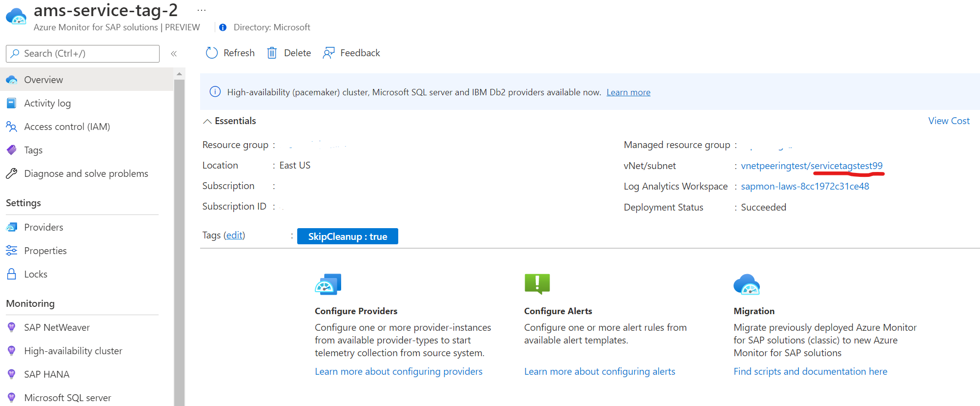Click the Feedback button label
This screenshot has height=406, width=980.
coord(360,53)
